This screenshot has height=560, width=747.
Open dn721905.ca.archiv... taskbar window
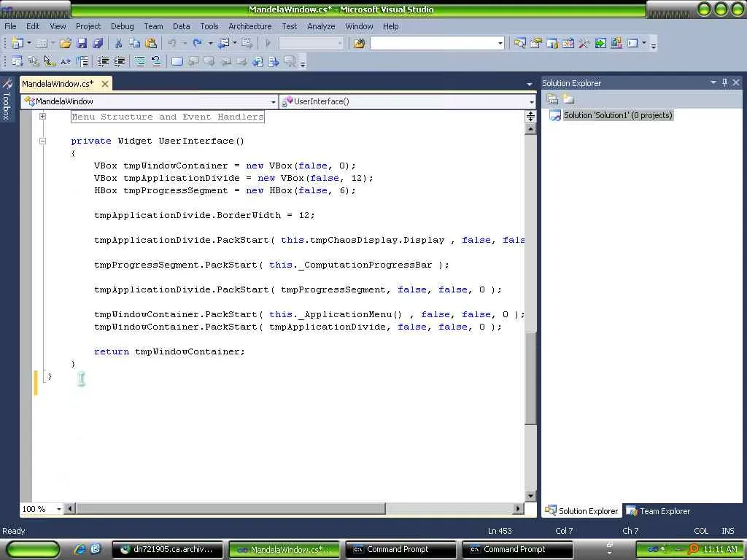(167, 550)
